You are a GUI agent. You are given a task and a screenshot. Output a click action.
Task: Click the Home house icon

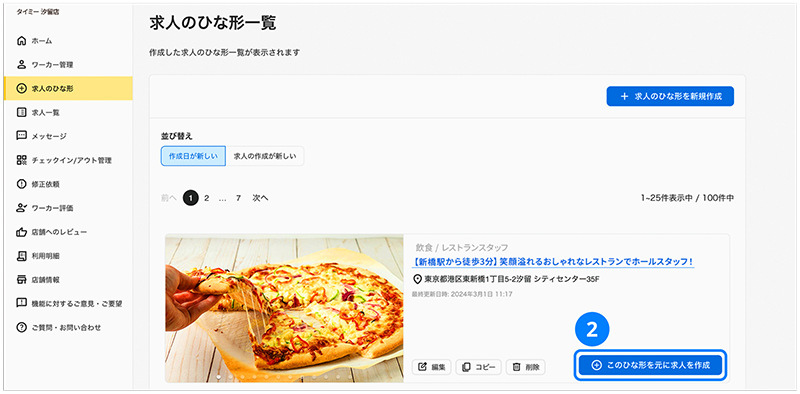coord(21,41)
